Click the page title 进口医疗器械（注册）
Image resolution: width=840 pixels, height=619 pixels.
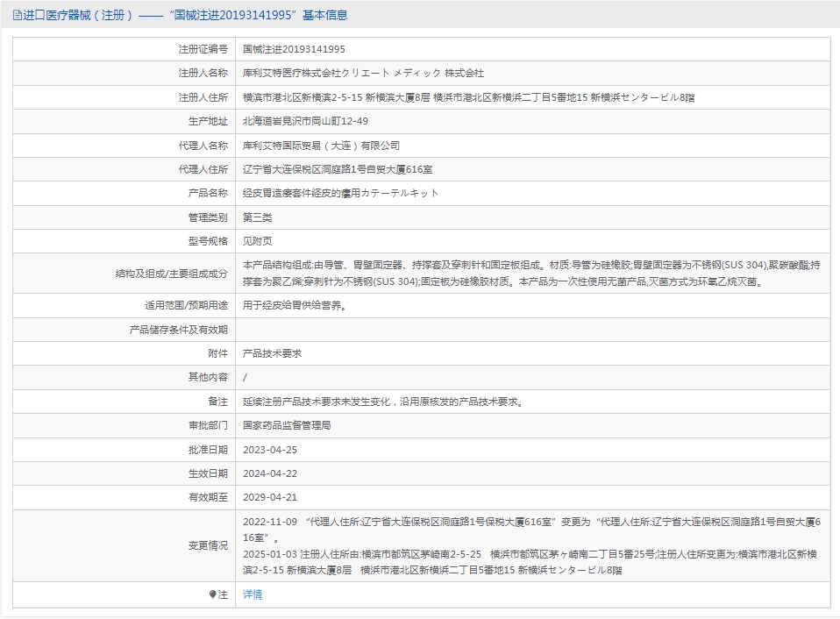click(x=78, y=15)
